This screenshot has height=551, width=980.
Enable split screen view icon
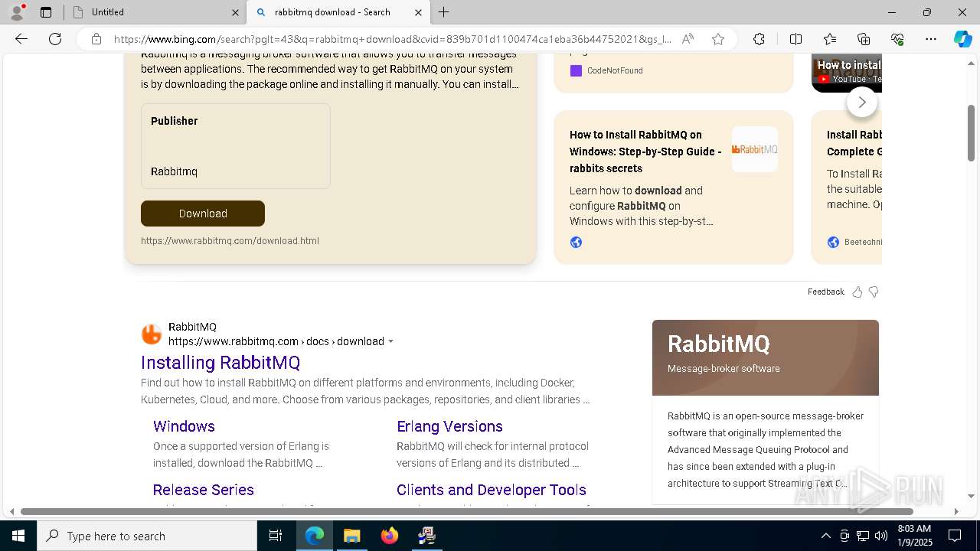(795, 39)
